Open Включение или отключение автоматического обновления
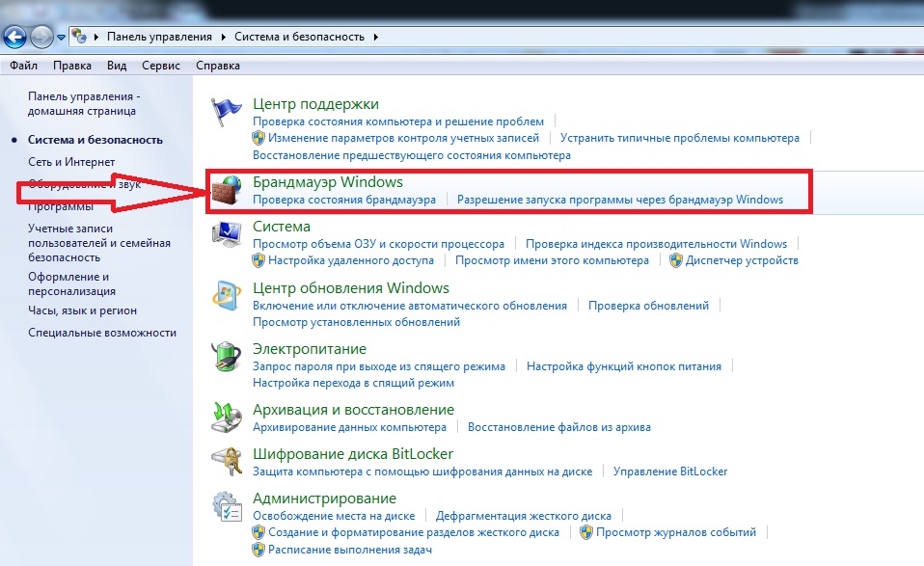 410,306
